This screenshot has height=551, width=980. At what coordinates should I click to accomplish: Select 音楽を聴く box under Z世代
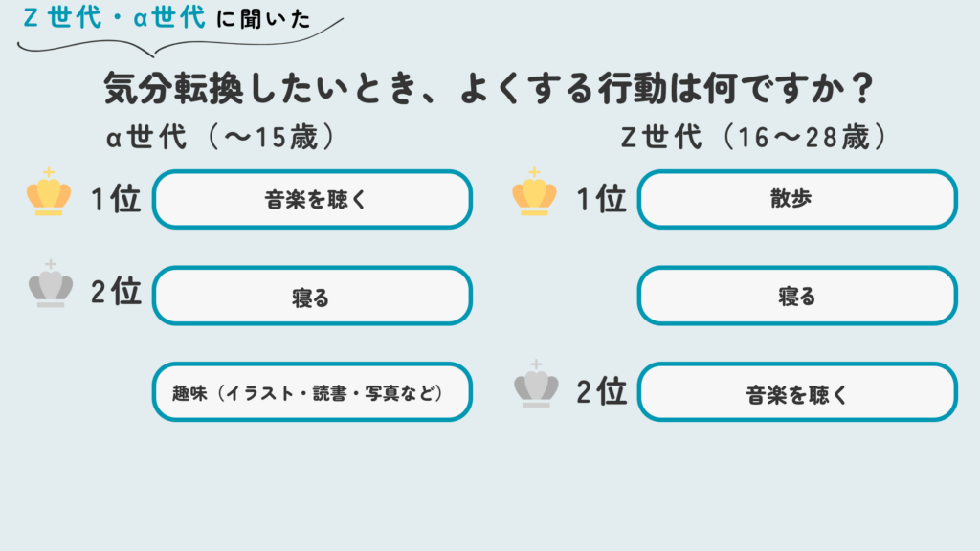797,391
